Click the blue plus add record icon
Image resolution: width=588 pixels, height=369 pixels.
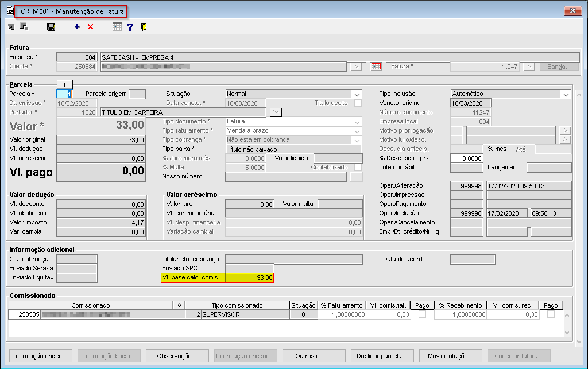click(77, 27)
